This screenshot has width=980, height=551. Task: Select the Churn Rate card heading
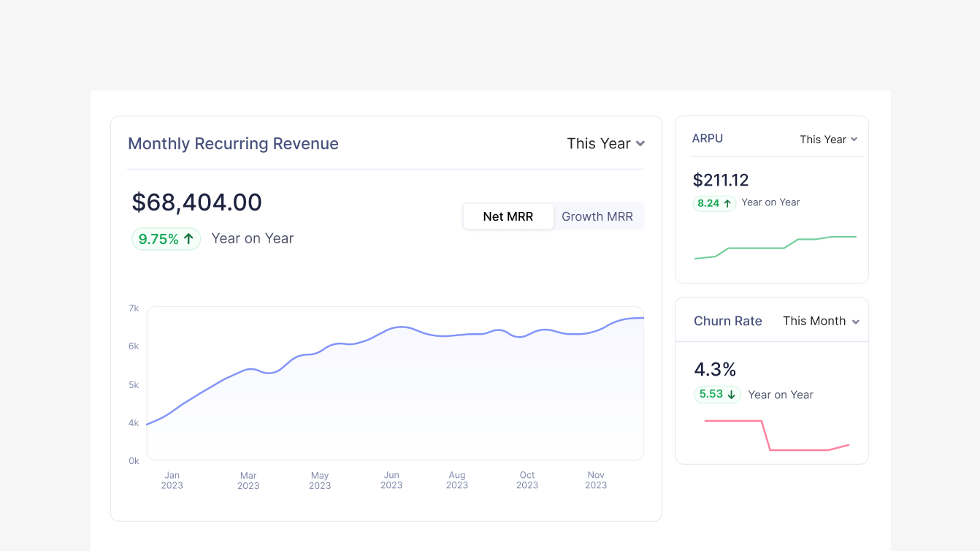[x=728, y=321]
